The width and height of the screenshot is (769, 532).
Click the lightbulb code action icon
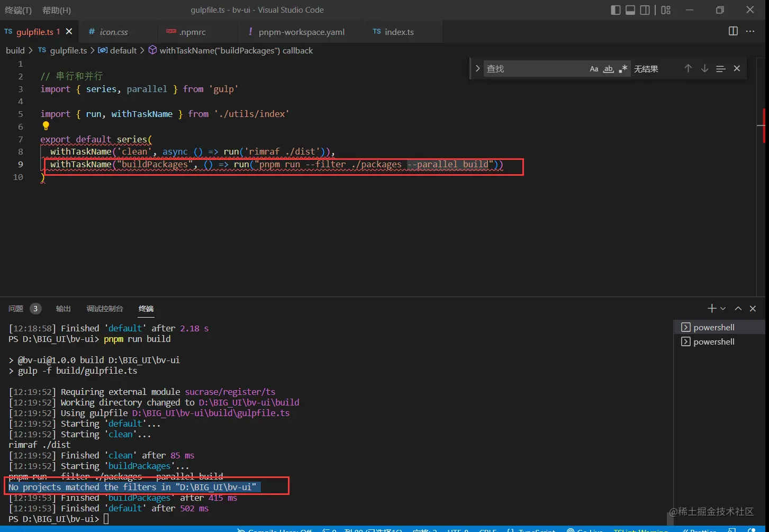tap(46, 126)
